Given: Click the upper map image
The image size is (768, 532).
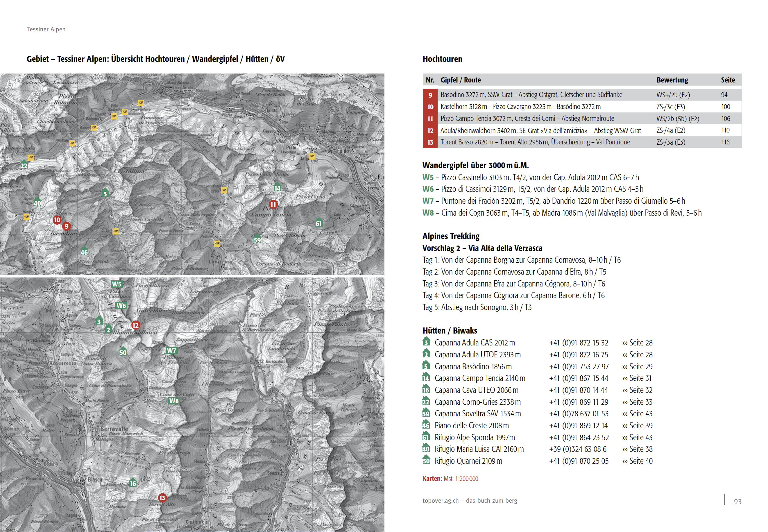Looking at the screenshot, I should (192, 174).
